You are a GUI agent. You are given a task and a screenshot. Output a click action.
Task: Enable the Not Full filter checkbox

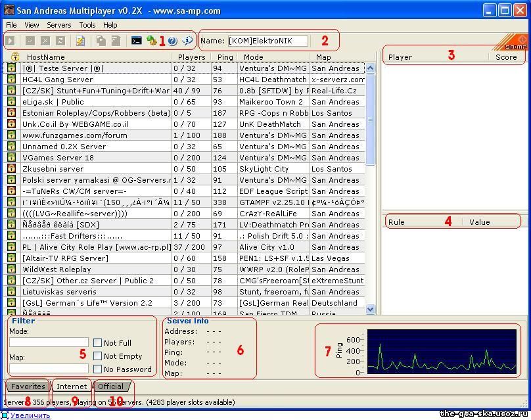click(x=97, y=343)
